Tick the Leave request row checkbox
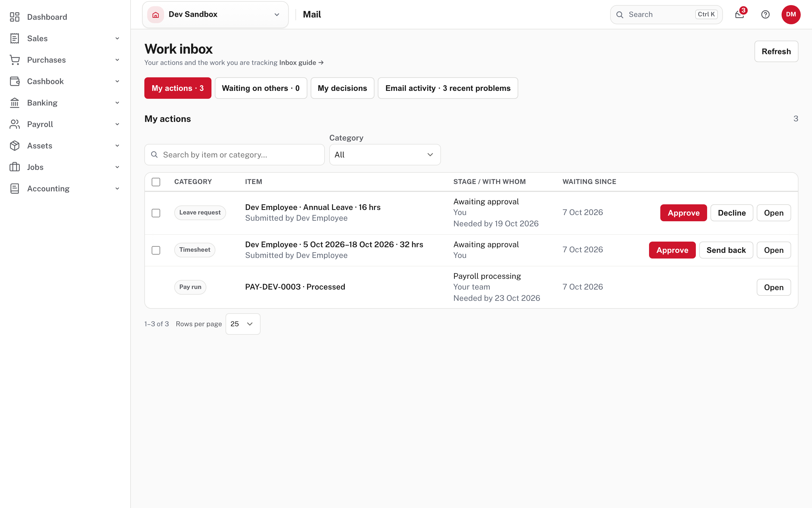 click(x=156, y=213)
